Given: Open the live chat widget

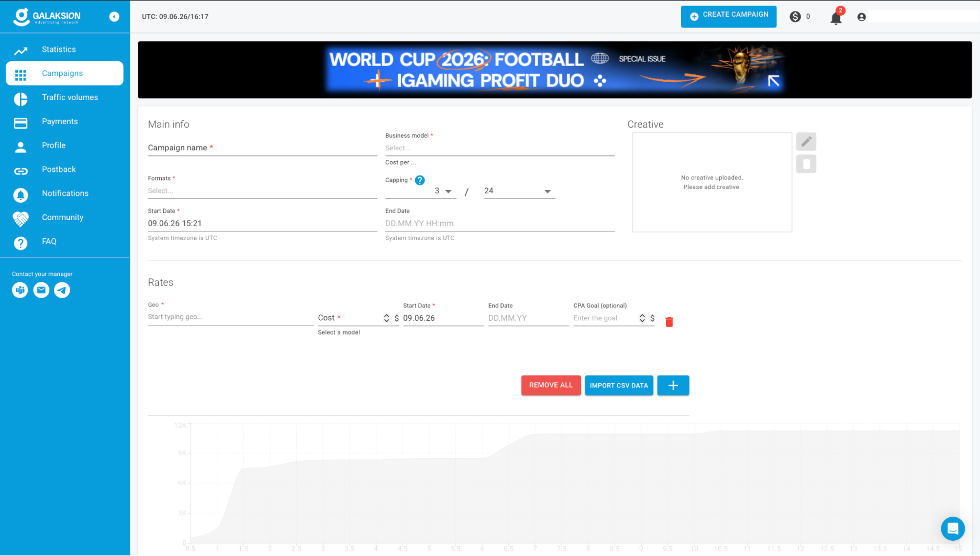Looking at the screenshot, I should 953,529.
